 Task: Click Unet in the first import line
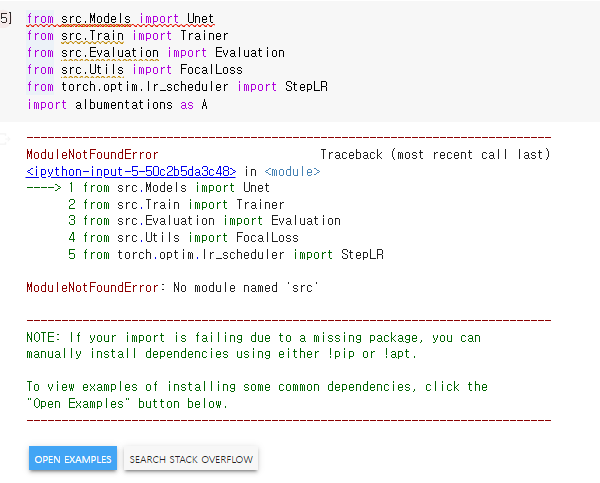tap(200, 19)
